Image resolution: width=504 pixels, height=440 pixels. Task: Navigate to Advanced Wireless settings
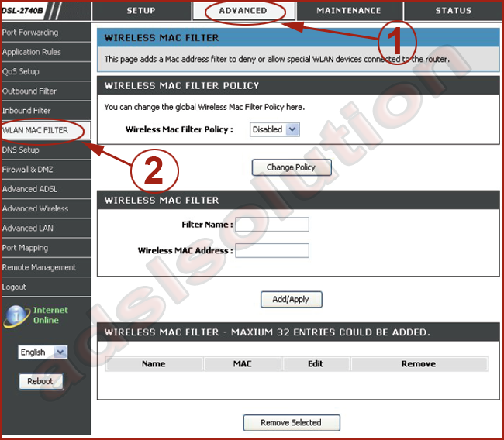point(35,208)
